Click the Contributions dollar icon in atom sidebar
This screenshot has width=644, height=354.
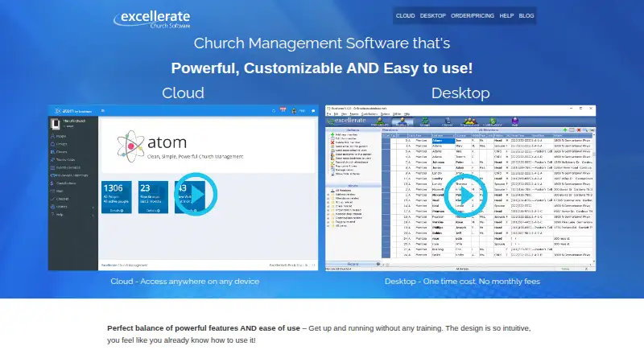pos(52,183)
